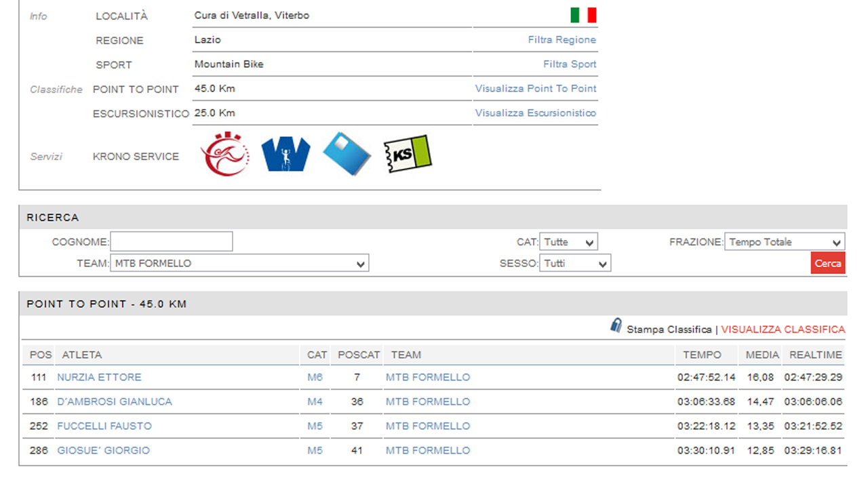
Task: Click the green KS ticket icon
Action: [x=407, y=154]
